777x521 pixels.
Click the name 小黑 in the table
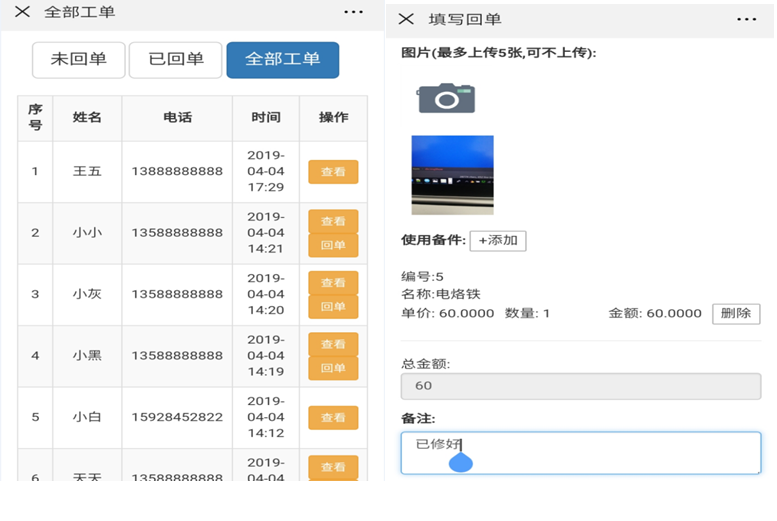[x=87, y=356]
